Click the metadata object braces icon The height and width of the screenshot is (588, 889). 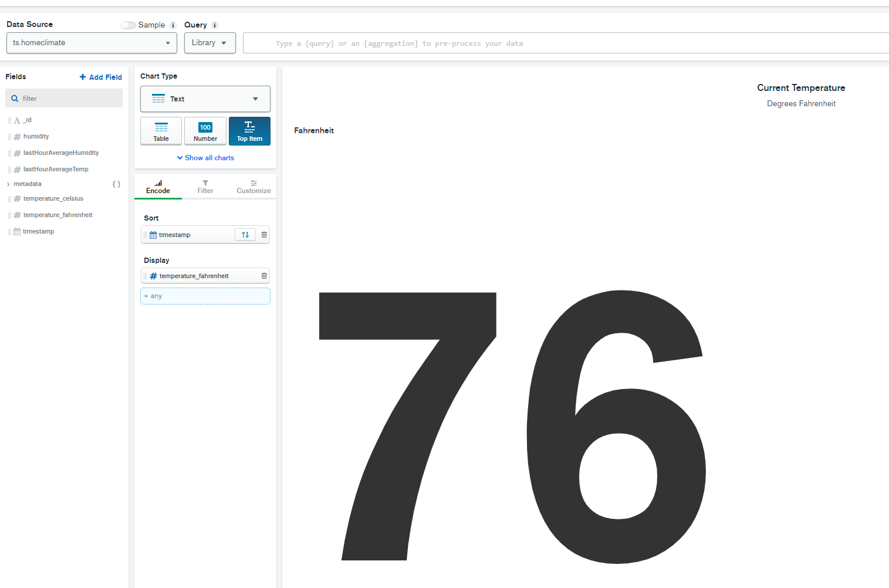(116, 184)
